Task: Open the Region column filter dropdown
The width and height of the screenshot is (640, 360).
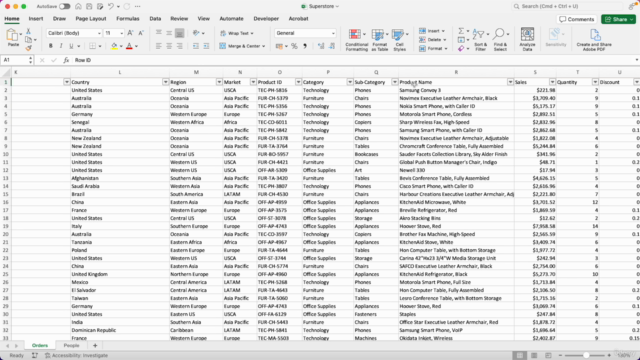Action: [x=219, y=82]
